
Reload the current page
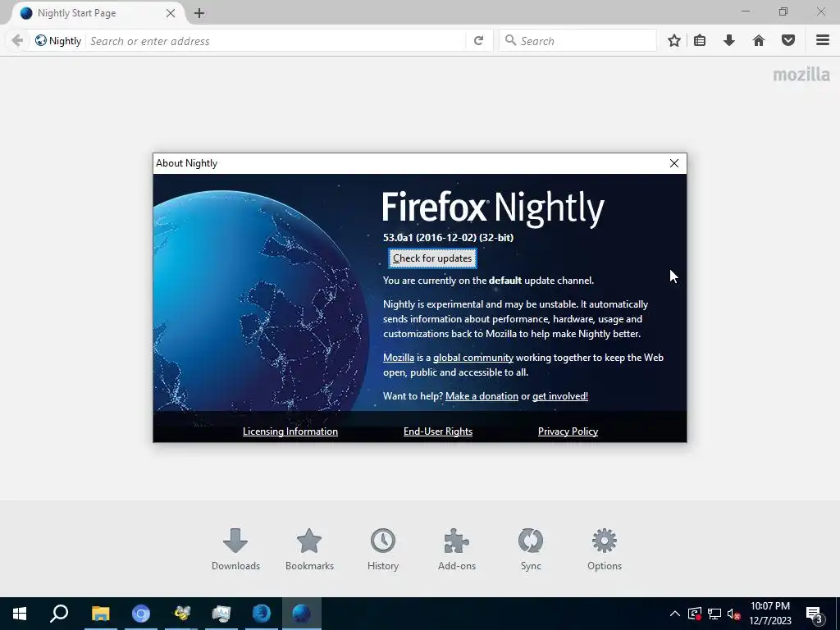(x=478, y=40)
